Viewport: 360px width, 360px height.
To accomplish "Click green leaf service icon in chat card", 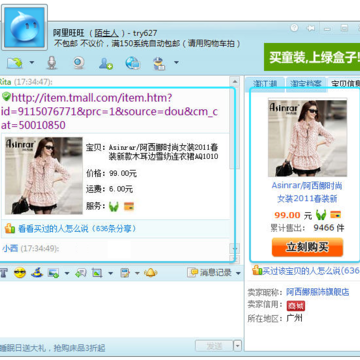I will tap(114, 206).
